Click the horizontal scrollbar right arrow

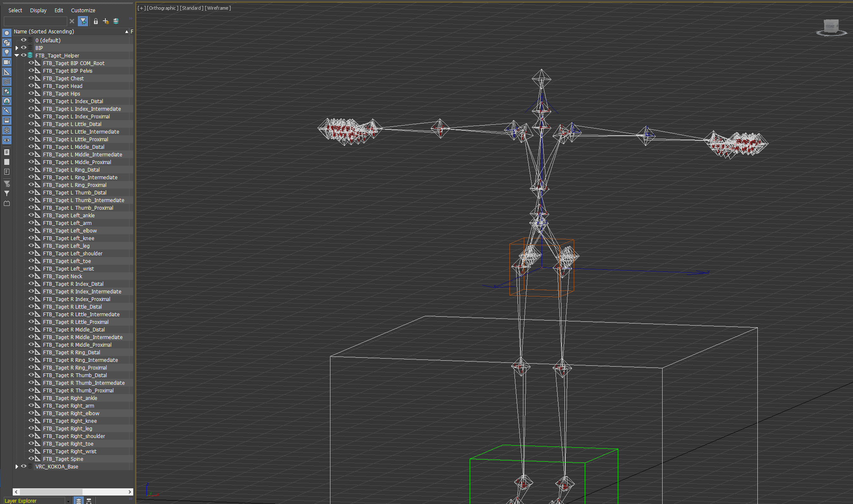130,492
